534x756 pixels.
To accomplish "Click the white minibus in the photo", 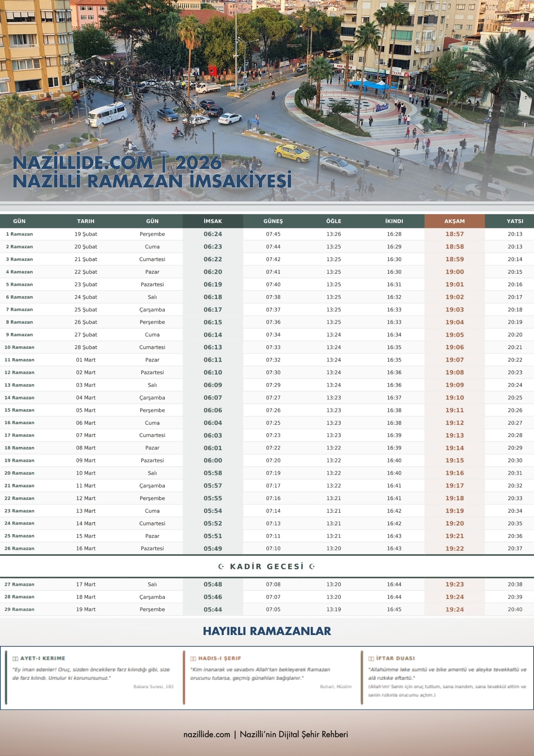I will pos(107,113).
